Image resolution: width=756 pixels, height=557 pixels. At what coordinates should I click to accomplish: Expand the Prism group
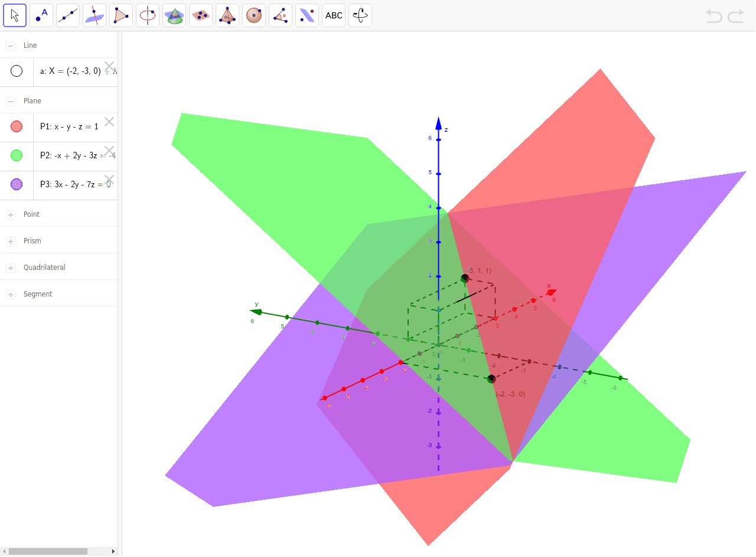point(9,241)
